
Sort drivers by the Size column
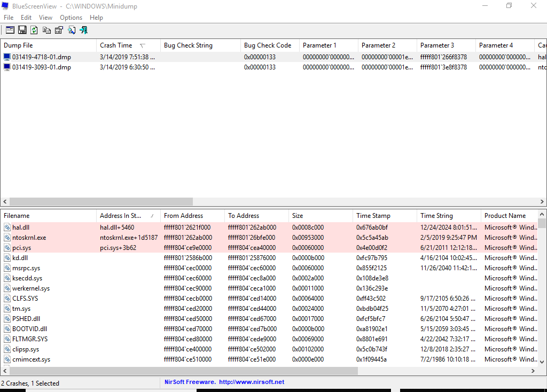[321, 216]
